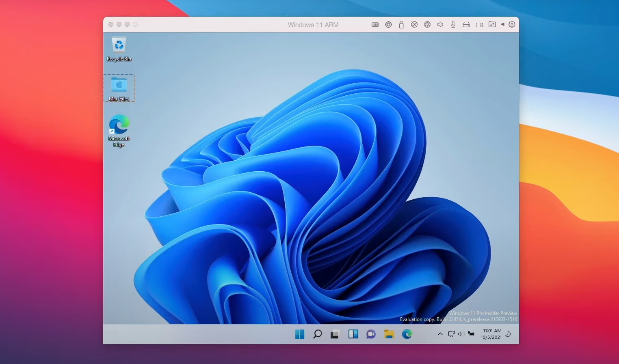619x364 pixels.
Task: Open the hard disk drive icon
Action: (x=466, y=25)
